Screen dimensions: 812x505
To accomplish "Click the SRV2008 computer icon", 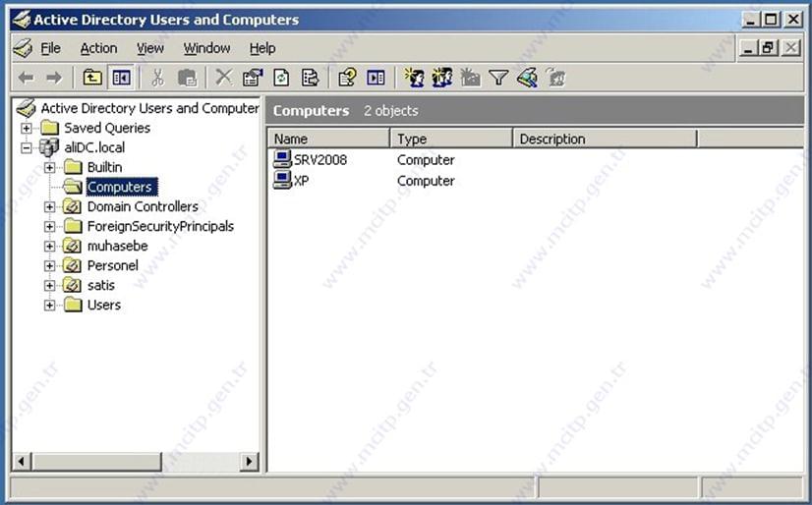I will 282,159.
